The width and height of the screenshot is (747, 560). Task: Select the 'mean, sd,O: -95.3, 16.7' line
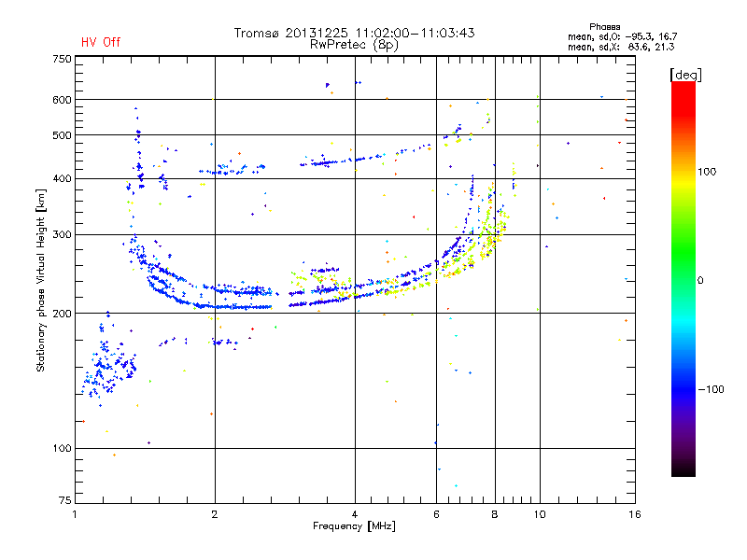click(x=622, y=36)
